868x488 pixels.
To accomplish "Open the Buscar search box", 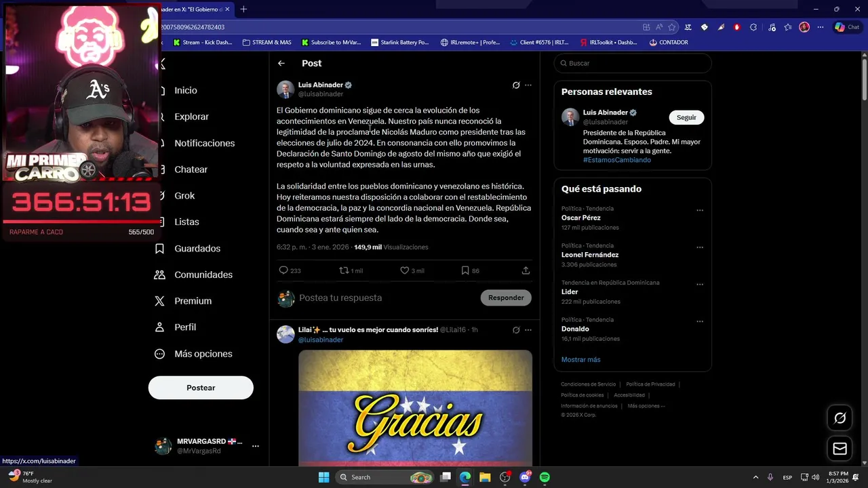I will coord(633,63).
